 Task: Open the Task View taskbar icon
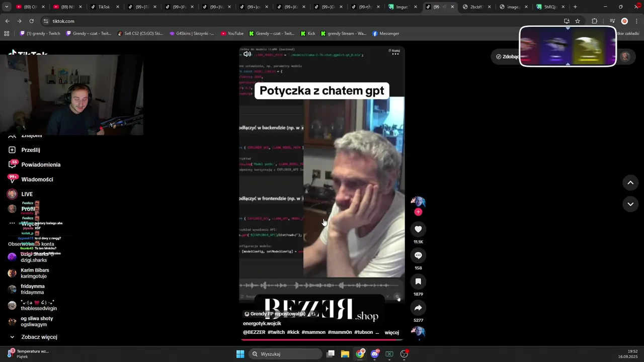[331, 354]
